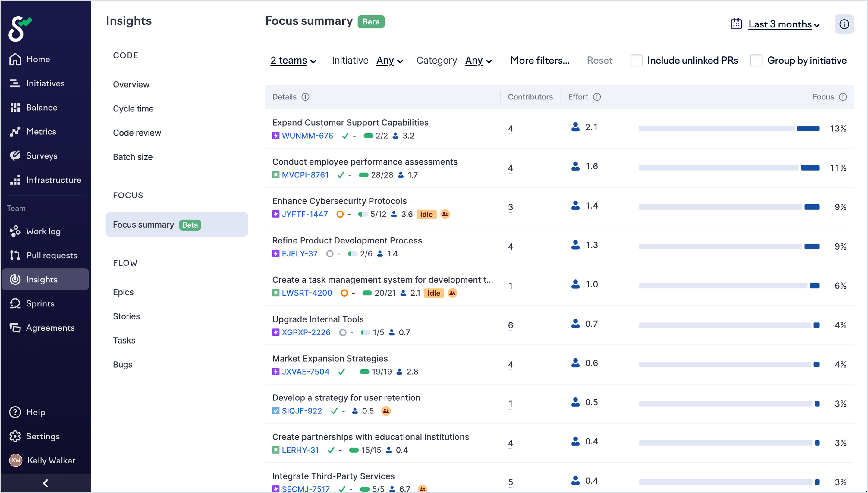Image resolution: width=868 pixels, height=493 pixels.
Task: Toggle Group by initiative checkbox
Action: click(756, 60)
